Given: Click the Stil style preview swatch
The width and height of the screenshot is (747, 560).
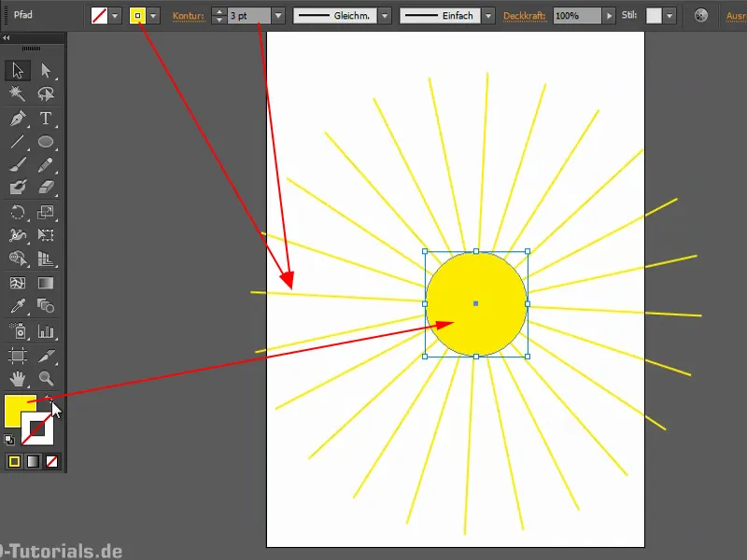Looking at the screenshot, I should [654, 16].
